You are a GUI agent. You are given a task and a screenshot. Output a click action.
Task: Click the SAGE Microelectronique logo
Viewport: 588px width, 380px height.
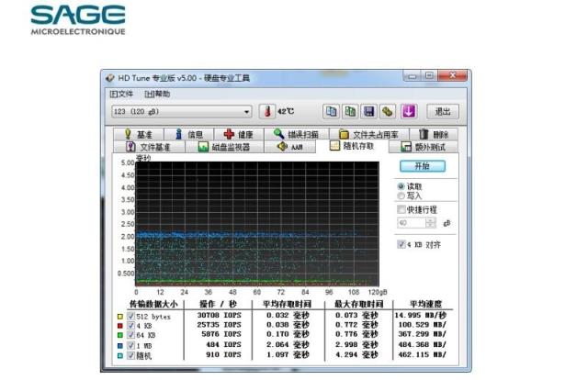click(x=78, y=20)
